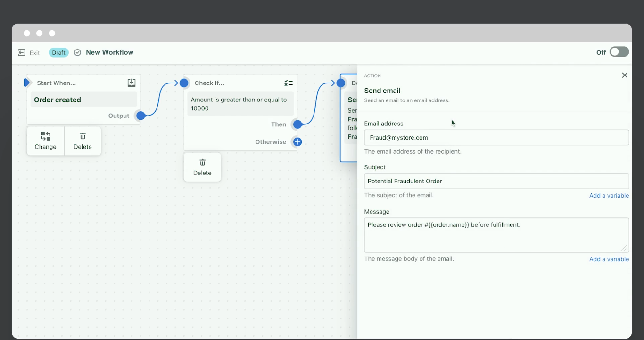Screen dimensions: 644x340
Task: Click the Subject input field
Action: click(x=496, y=181)
